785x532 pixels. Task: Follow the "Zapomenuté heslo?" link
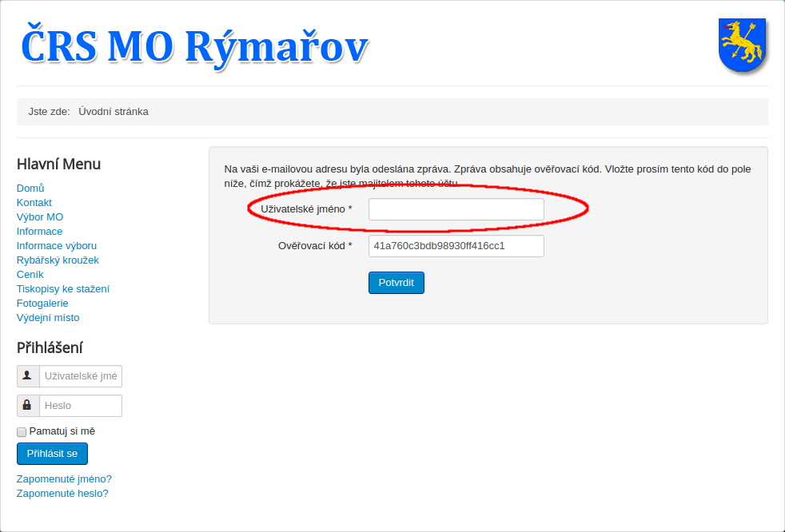pos(62,494)
